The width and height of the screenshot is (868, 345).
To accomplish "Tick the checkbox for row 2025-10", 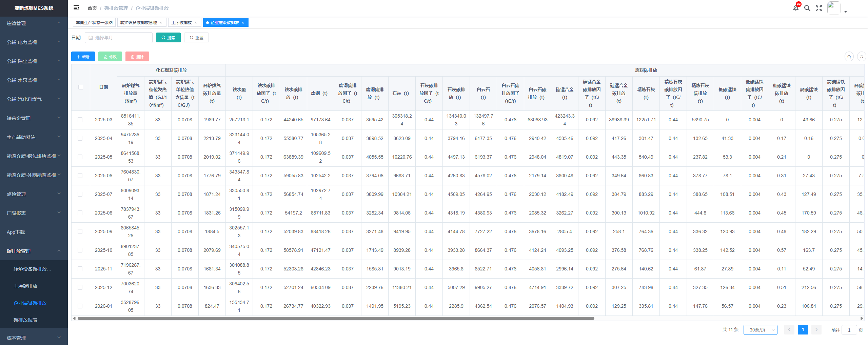I will [x=80, y=250].
